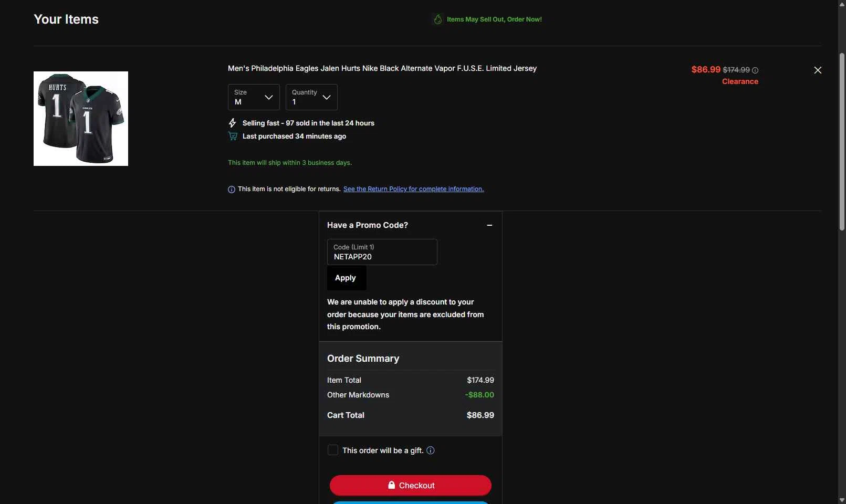Proceed with the red Checkout button
Screen dimensions: 846x504
point(411,485)
